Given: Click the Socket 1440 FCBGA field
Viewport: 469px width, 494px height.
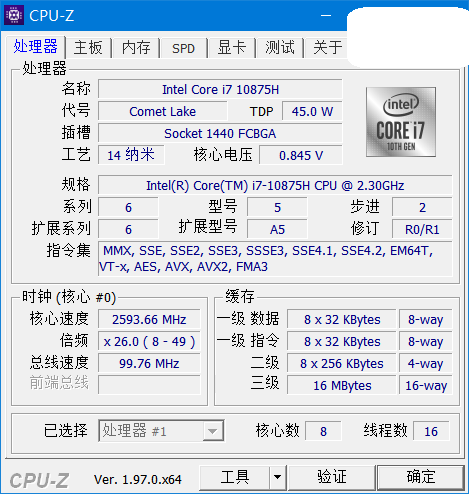Looking at the screenshot, I should 220,133.
